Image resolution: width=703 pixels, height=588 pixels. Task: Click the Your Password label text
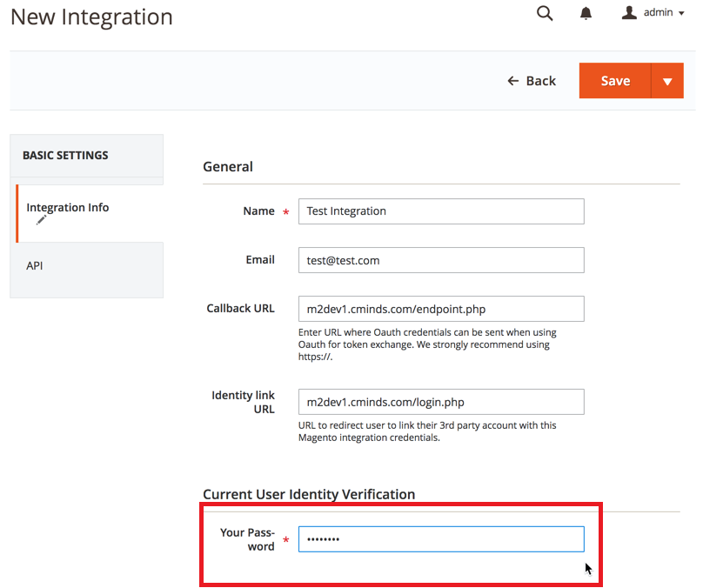pos(247,539)
